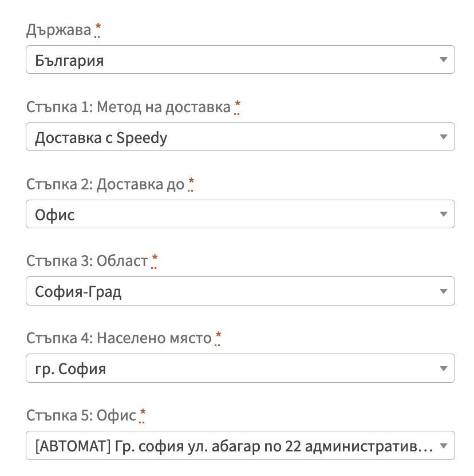Click the Стъпка 4: Населено място label
Image resolution: width=474 pixels, height=476 pixels.
click(120, 338)
